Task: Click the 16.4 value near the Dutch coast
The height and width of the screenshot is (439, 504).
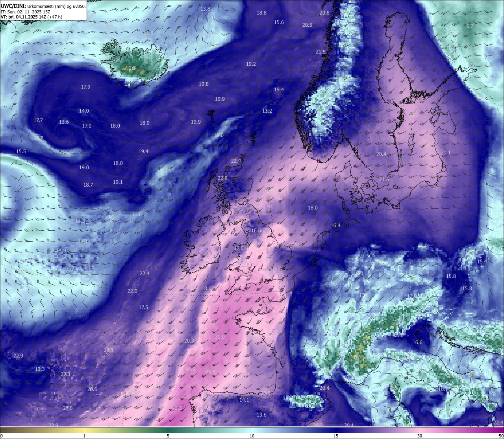Action: (x=335, y=226)
